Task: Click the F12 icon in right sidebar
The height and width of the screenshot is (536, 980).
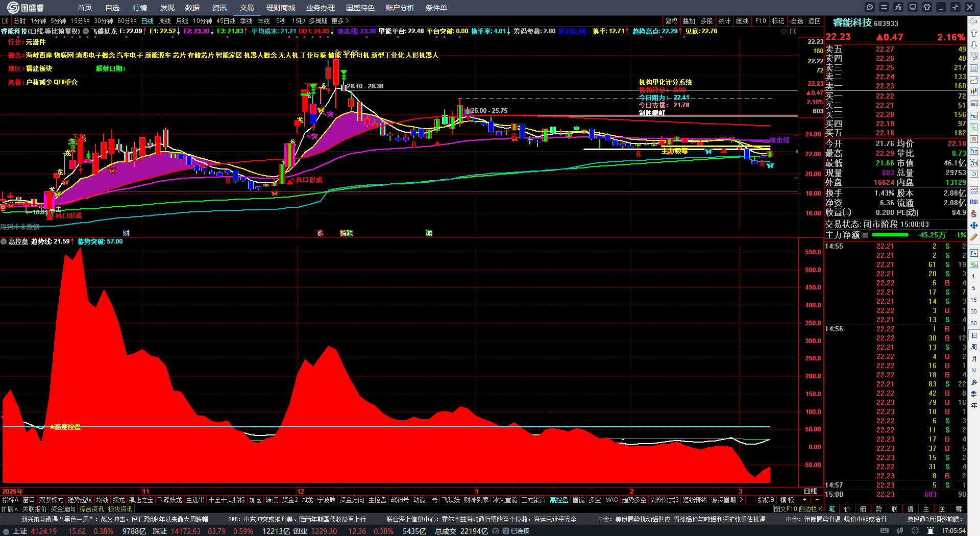Action: click(x=974, y=151)
